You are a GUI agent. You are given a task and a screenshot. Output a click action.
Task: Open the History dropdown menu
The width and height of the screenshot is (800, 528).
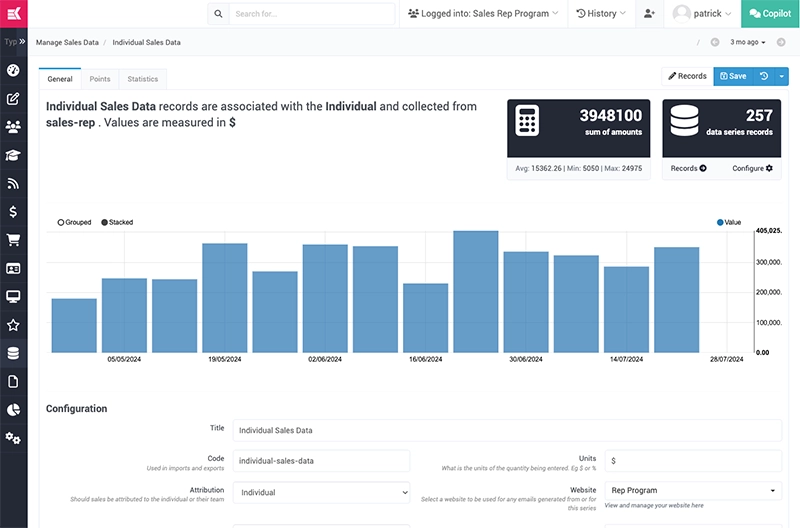(601, 14)
